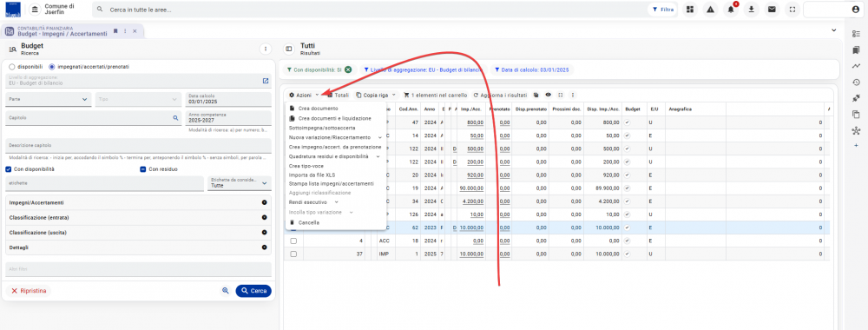Click the Filtra button in search bar
This screenshot has width=868, height=330.
point(662,10)
